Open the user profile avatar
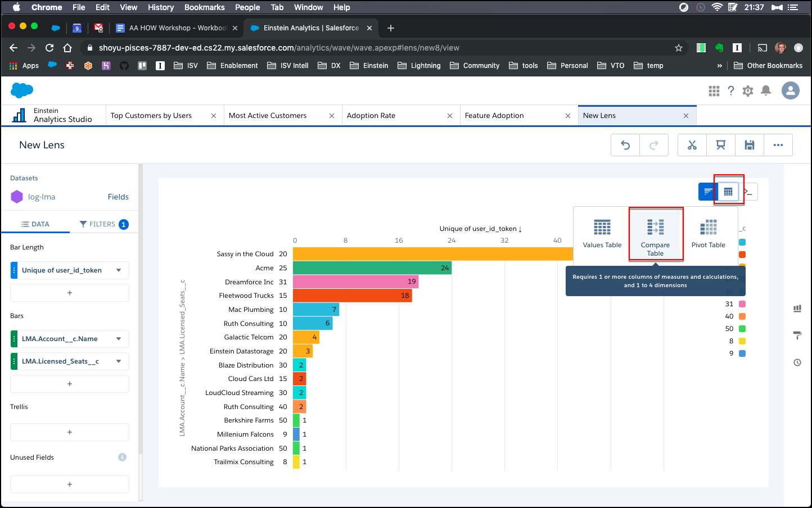 pos(791,90)
